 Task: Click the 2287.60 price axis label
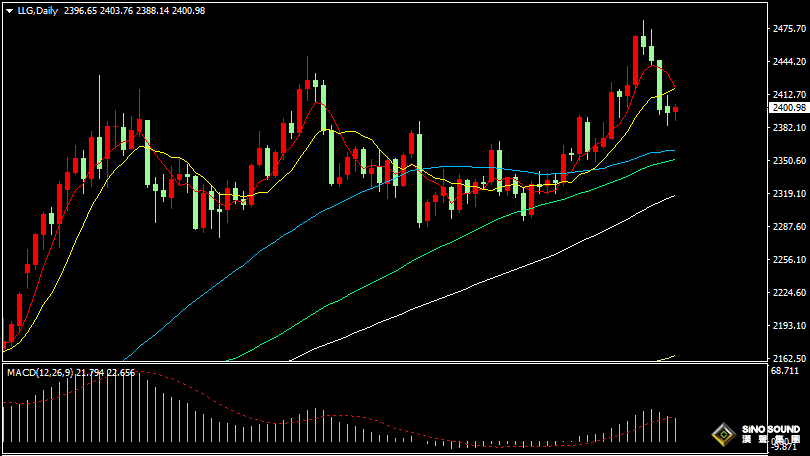tap(788, 226)
